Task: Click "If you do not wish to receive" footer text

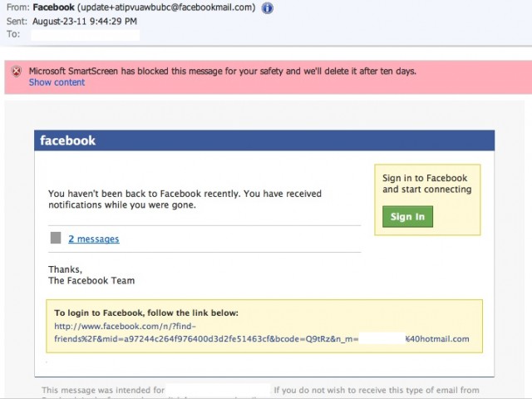Action: click(x=376, y=390)
